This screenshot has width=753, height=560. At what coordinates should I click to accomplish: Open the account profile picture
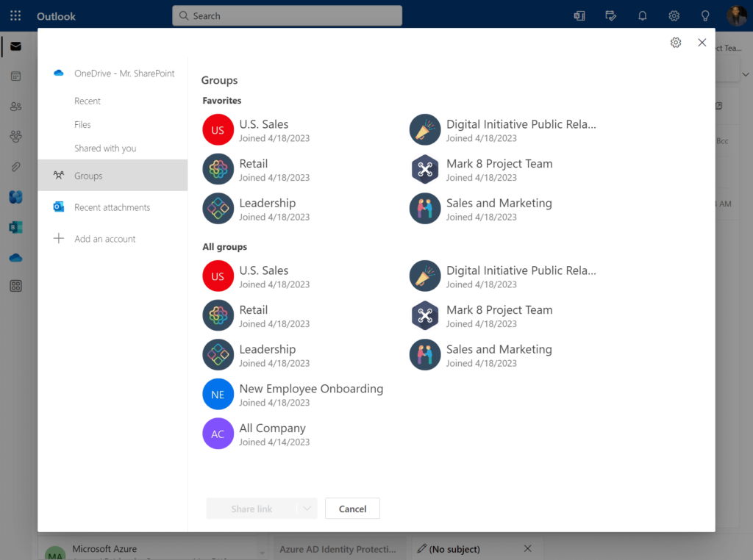[736, 16]
